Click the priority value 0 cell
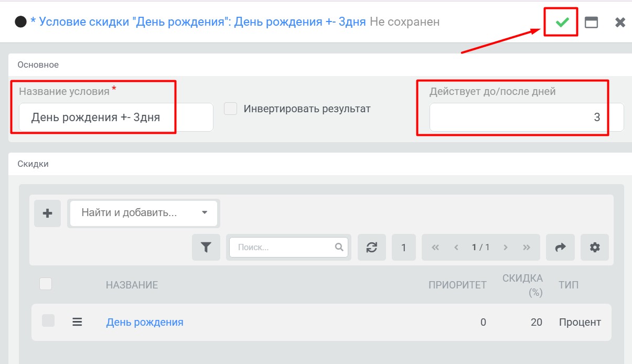Viewport: 632px width, 364px height. point(483,322)
